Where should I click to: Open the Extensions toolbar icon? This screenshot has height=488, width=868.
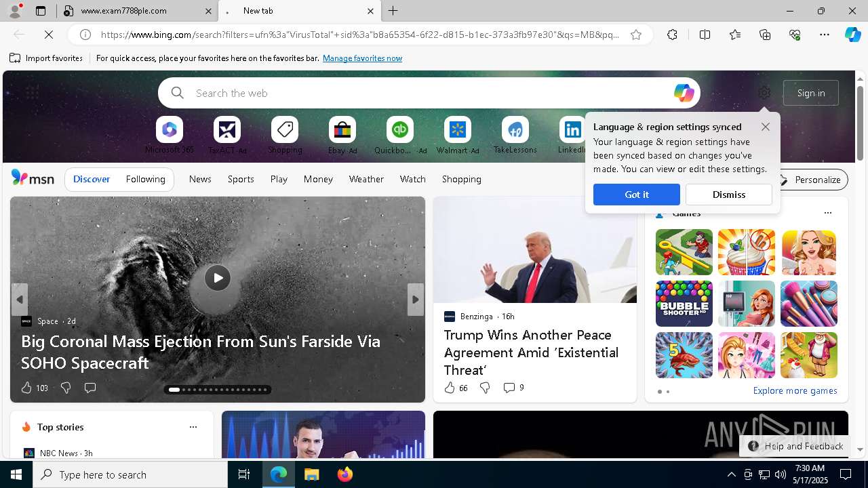pyautogui.click(x=672, y=35)
